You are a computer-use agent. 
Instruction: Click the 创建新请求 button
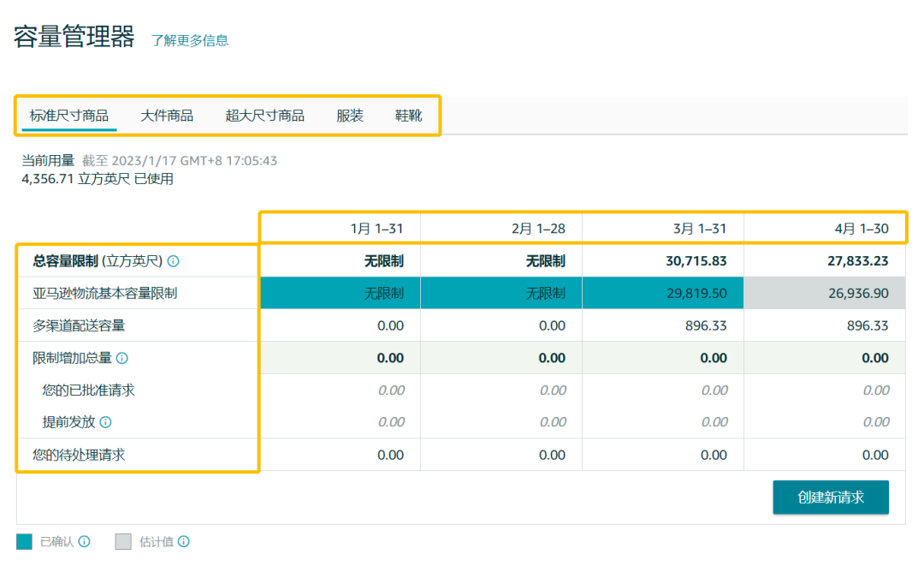point(831,497)
